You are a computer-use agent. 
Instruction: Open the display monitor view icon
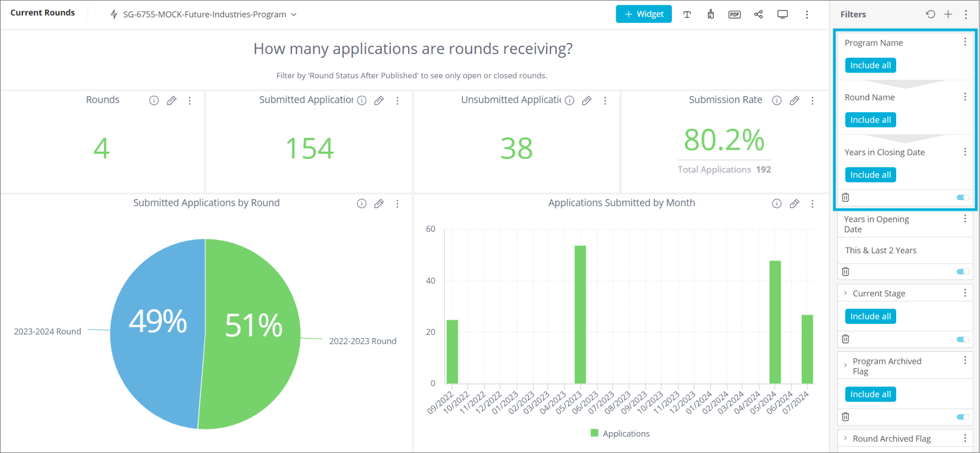tap(782, 14)
